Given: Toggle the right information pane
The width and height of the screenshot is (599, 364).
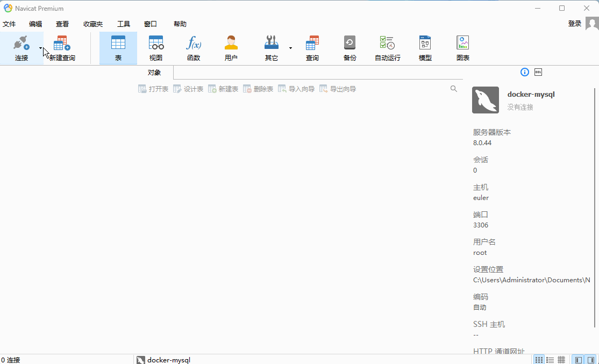Looking at the screenshot, I should pos(590,360).
